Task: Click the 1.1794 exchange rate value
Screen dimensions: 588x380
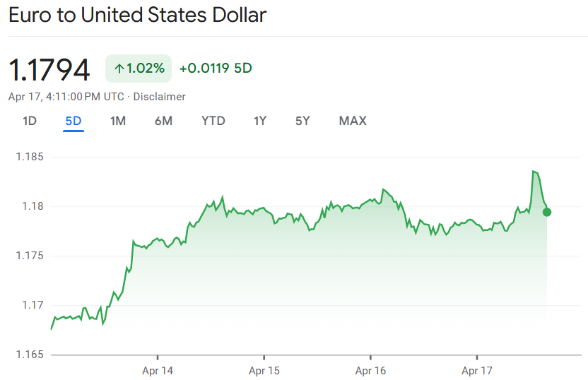Action: [49, 70]
